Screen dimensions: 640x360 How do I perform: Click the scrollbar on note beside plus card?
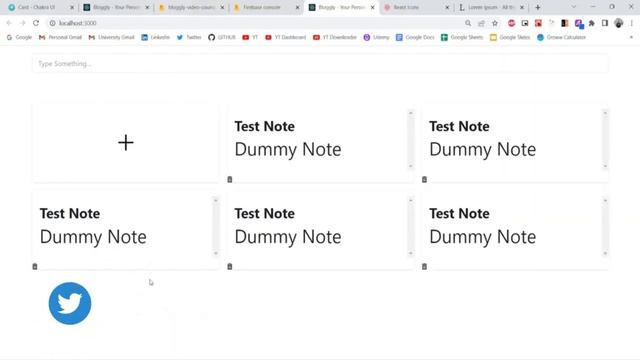(x=411, y=140)
